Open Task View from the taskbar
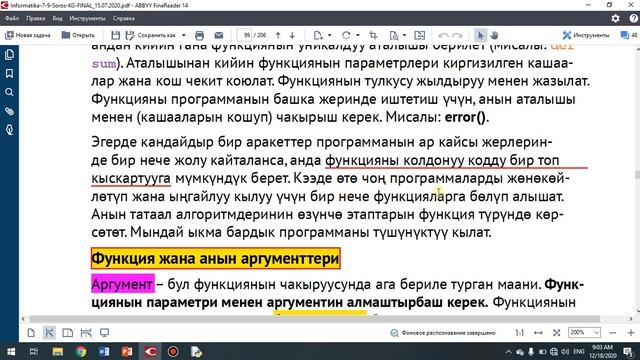The image size is (640, 360). [x=33, y=351]
